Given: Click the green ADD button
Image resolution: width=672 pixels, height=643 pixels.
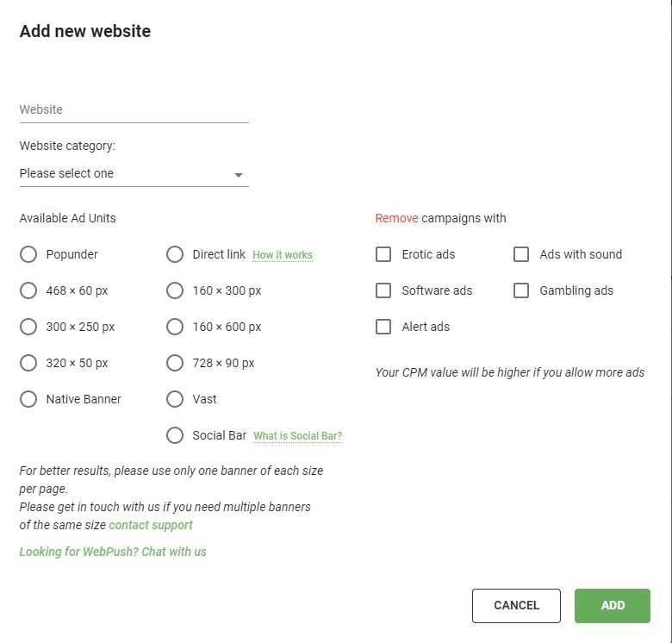Looking at the screenshot, I should 613,605.
